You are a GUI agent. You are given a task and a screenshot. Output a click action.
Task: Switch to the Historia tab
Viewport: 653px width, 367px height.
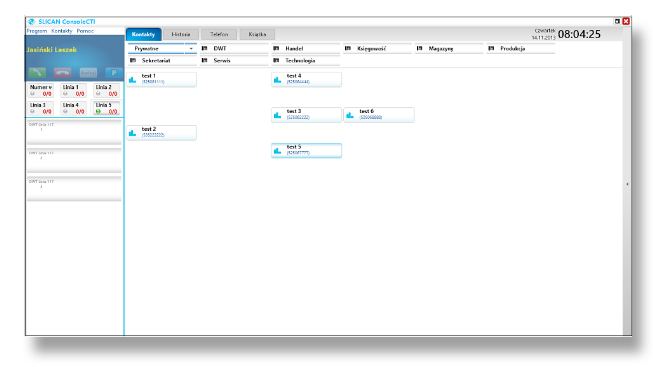point(181,34)
